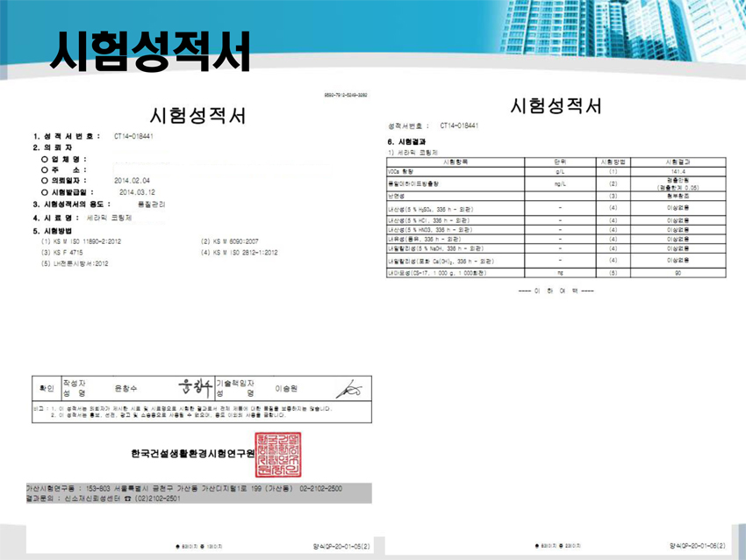Image resolution: width=746 pixels, height=560 pixels.
Task: Click test method (1) KS M ISO 11890-2:2012
Action: click(84, 241)
